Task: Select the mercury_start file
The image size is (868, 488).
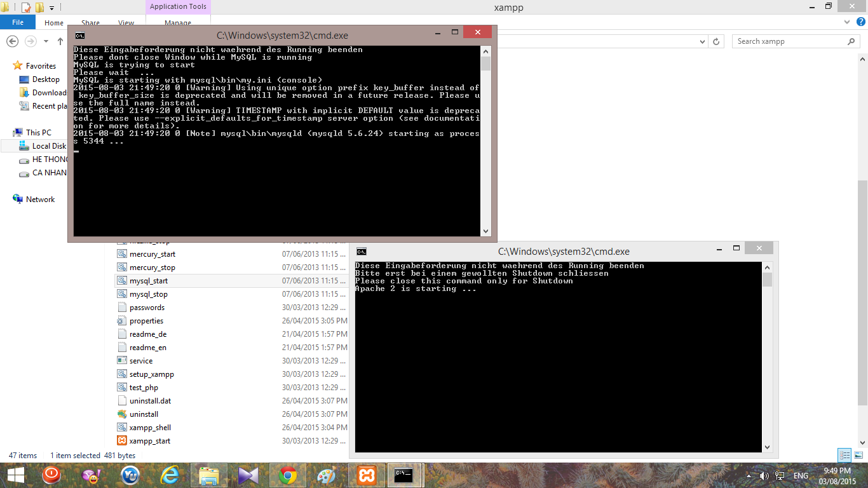Action: point(152,254)
